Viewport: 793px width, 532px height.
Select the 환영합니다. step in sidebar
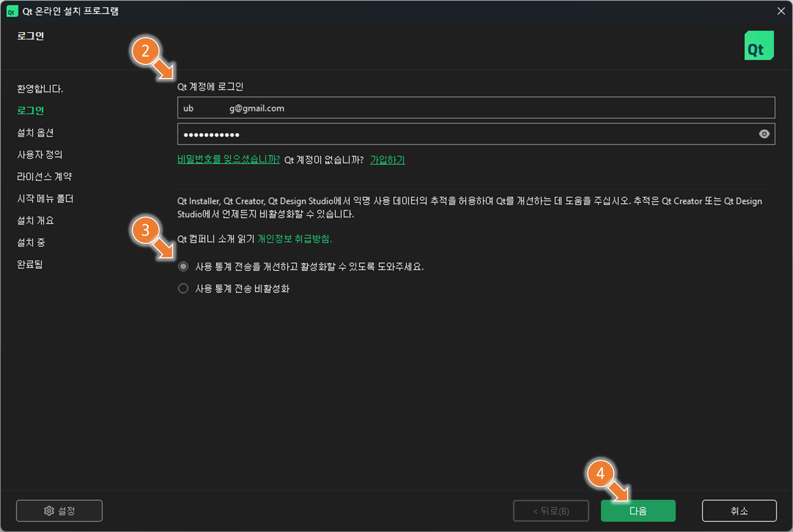point(40,89)
